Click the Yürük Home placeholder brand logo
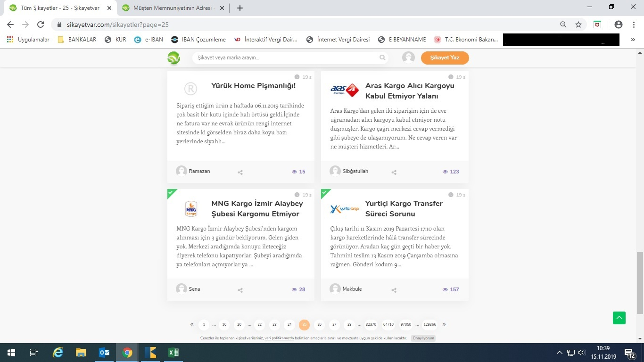This screenshot has width=644, height=362. coord(190,89)
